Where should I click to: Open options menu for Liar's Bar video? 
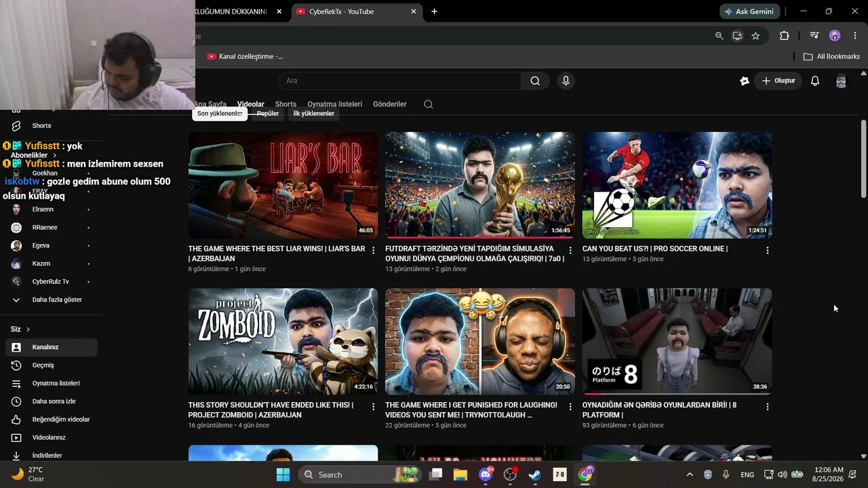click(373, 251)
